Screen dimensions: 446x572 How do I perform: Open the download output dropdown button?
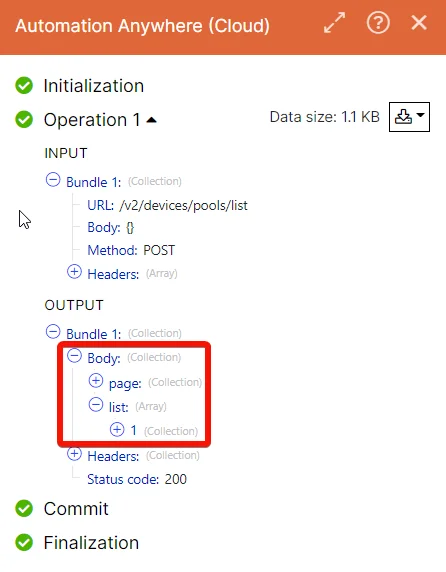click(409, 117)
